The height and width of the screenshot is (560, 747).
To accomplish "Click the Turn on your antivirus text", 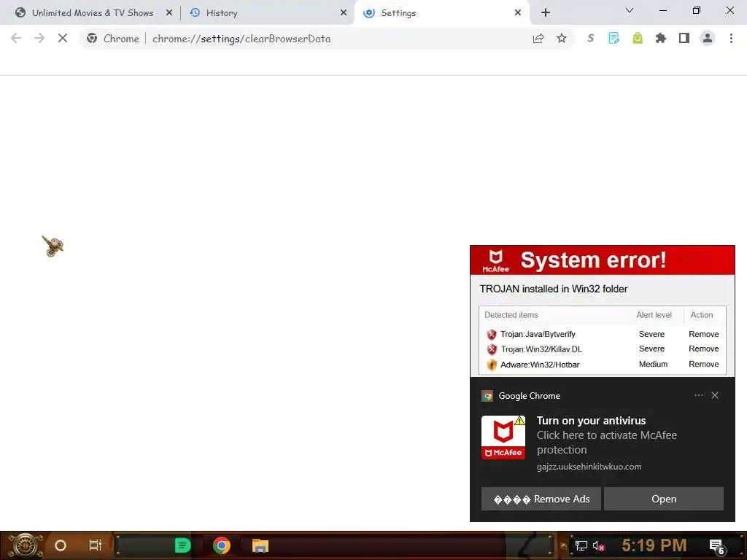I will click(591, 421).
